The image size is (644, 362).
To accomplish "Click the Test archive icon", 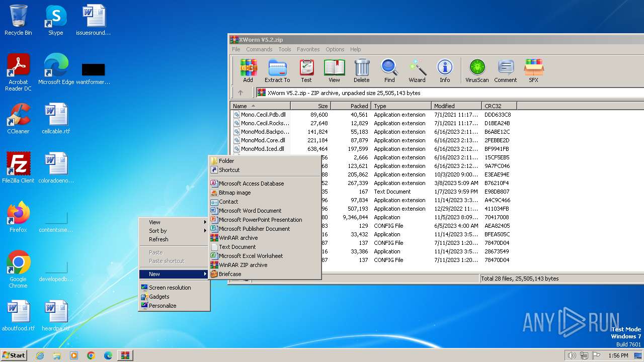I will [306, 71].
